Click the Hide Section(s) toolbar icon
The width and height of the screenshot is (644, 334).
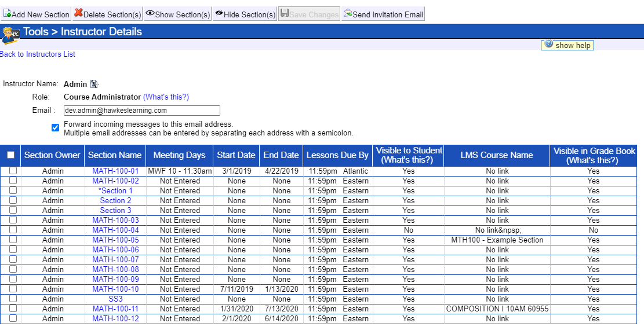tap(219, 13)
